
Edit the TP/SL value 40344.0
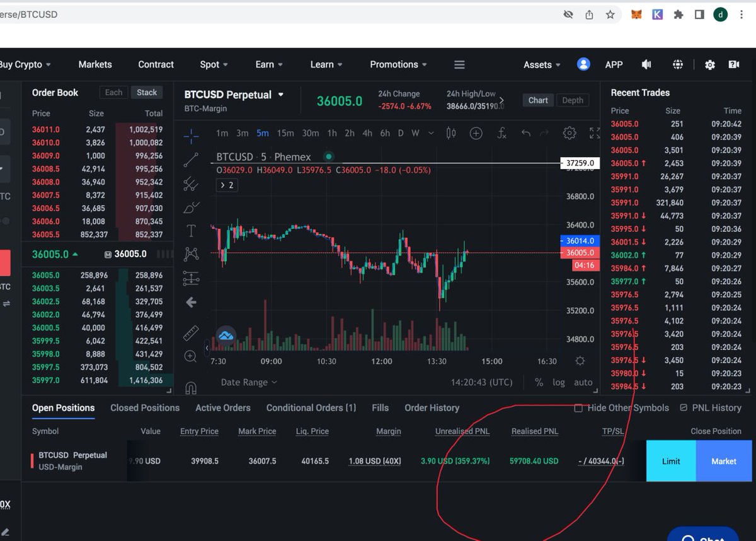(601, 461)
